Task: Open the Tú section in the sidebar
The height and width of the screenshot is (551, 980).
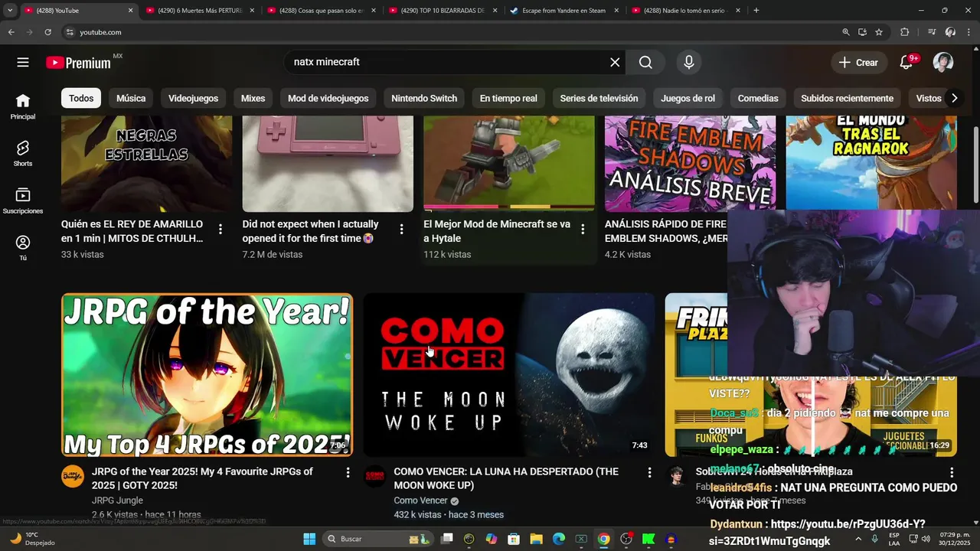Action: point(23,248)
